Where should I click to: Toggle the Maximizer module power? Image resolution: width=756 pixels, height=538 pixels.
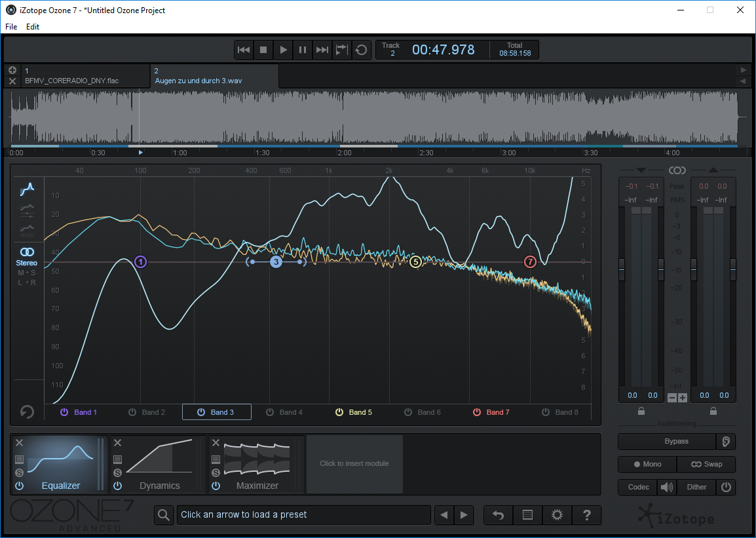(216, 486)
